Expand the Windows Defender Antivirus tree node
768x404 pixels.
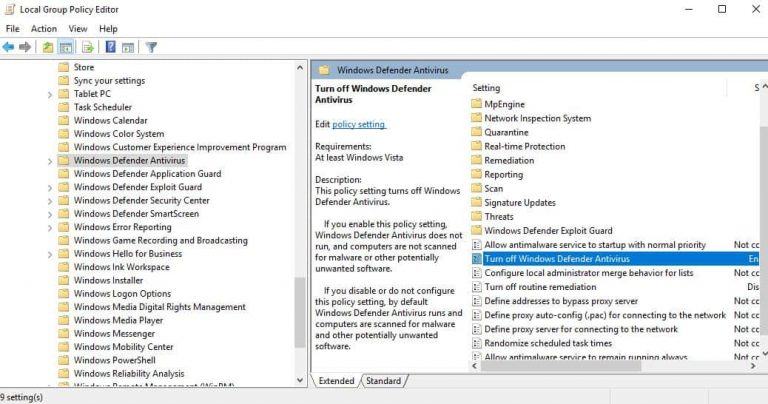point(50,160)
